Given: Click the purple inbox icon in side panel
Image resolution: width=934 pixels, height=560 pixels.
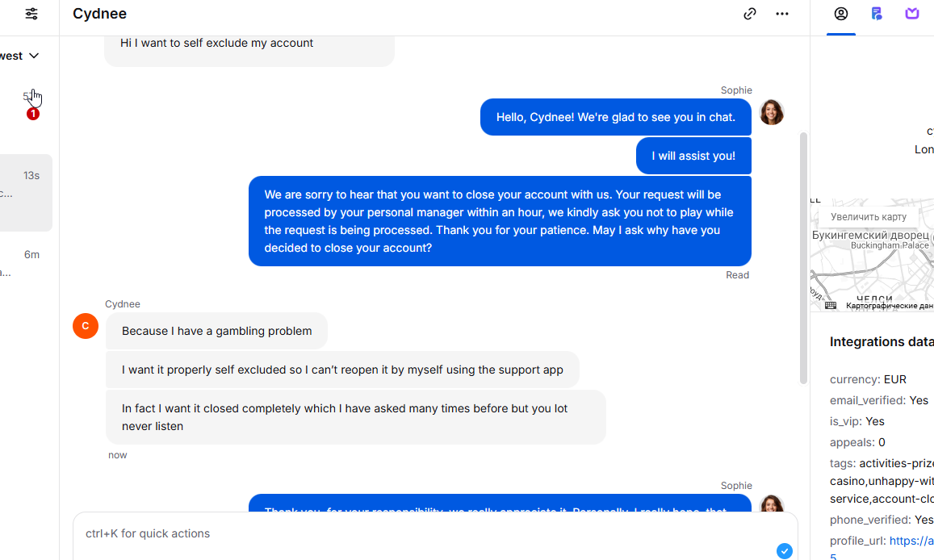Looking at the screenshot, I should pos(912,14).
